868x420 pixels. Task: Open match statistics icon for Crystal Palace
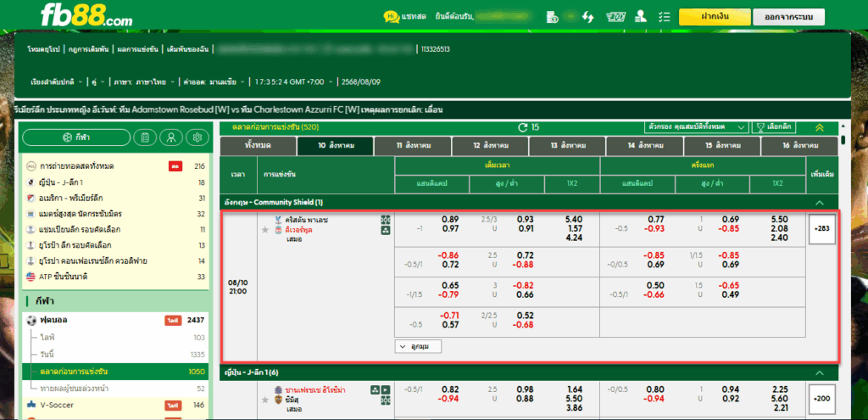[386, 220]
